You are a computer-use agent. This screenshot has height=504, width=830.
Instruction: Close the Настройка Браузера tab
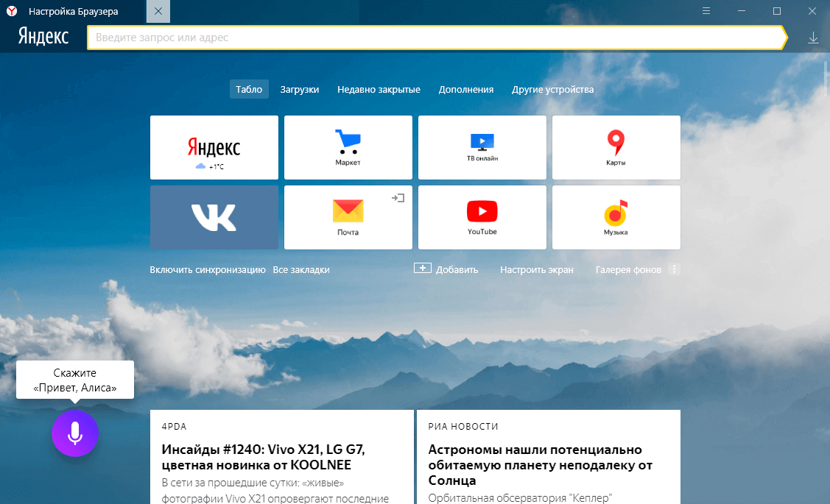(x=158, y=12)
